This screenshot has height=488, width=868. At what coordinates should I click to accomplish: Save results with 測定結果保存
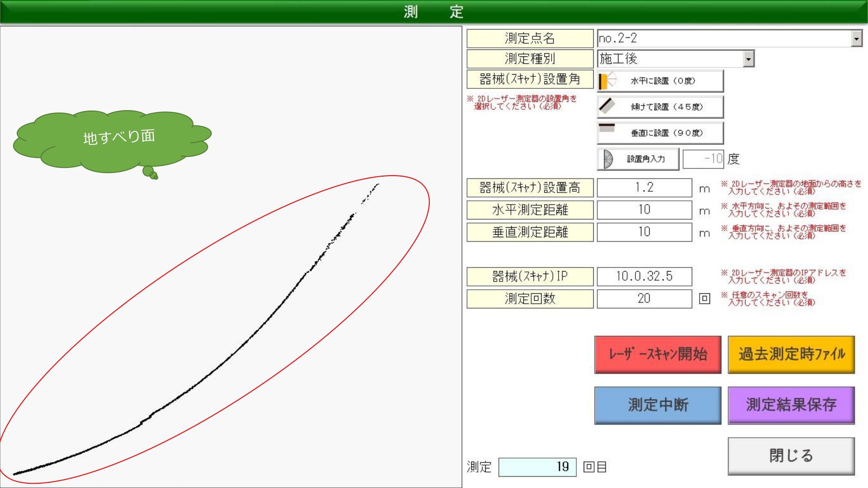[791, 405]
